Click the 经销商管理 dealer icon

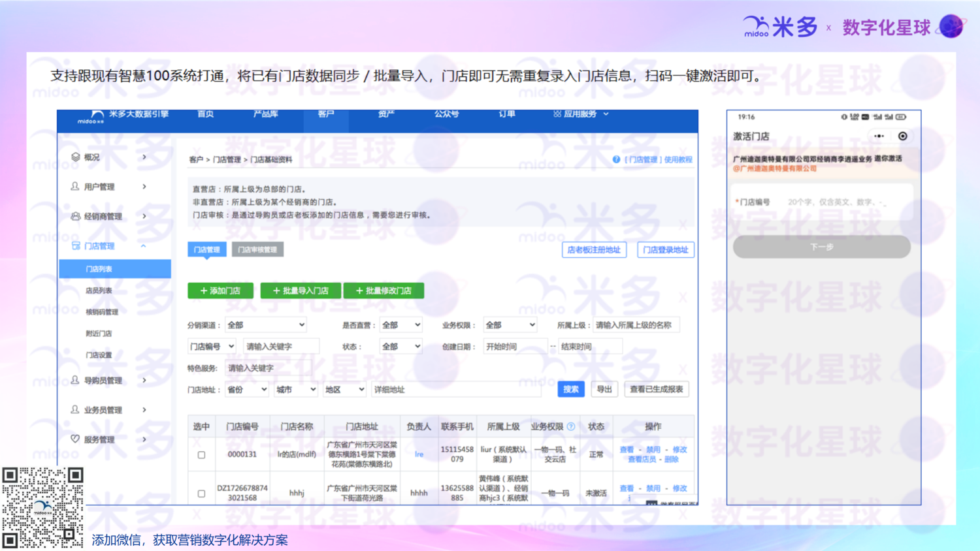tap(76, 216)
